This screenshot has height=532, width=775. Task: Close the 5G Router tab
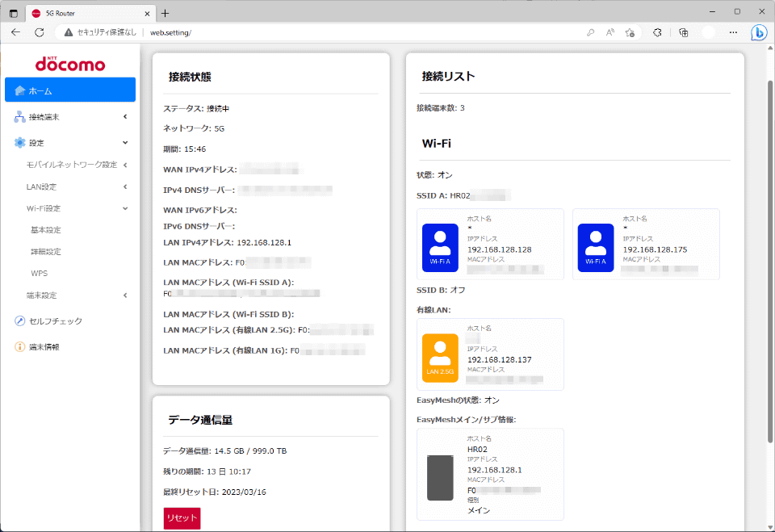pos(147,14)
